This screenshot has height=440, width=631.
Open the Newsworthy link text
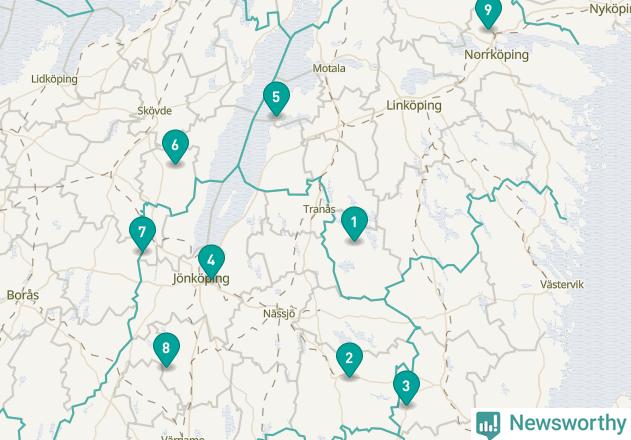[567, 423]
